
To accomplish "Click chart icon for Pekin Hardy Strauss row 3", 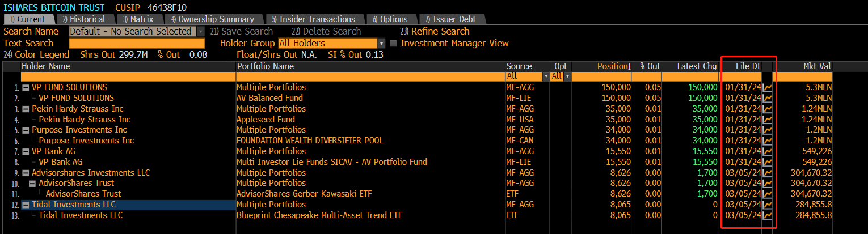I will click(768, 109).
